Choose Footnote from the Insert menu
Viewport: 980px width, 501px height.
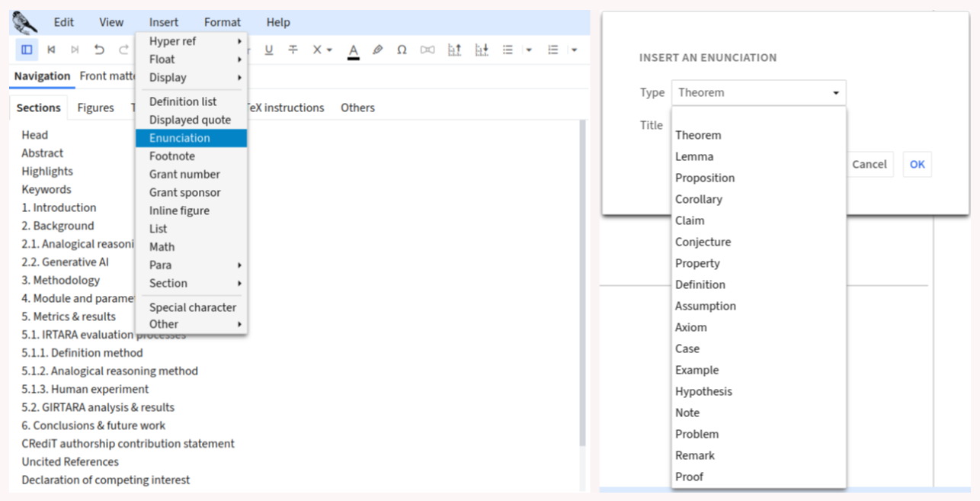point(172,156)
